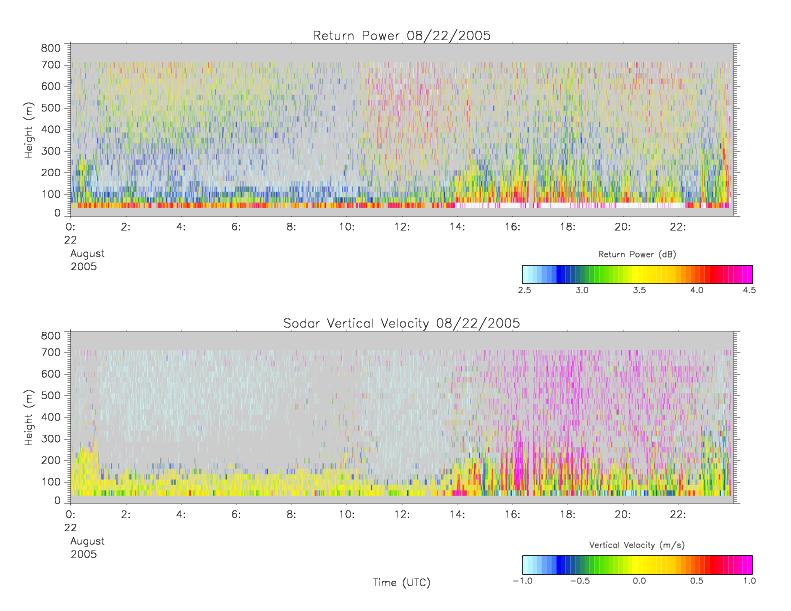Click the 4.0 tick on Return Power color bar

[697, 290]
